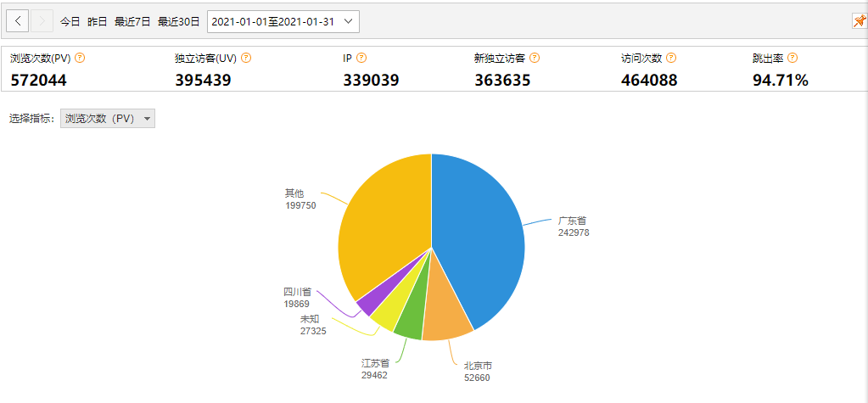
Task: Select the 今日 time filter
Action: [70, 21]
